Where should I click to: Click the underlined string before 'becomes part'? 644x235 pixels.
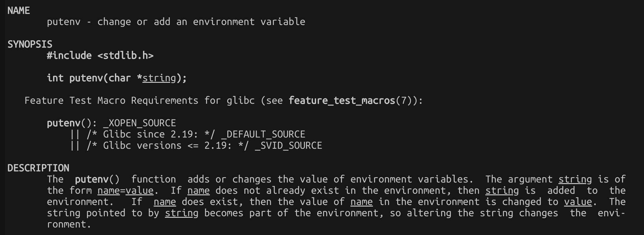182,213
